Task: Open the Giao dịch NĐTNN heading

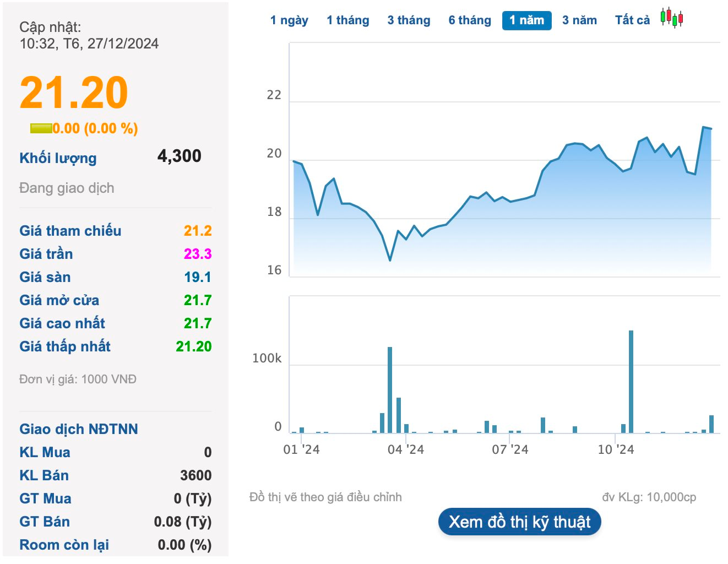Action: click(x=79, y=429)
